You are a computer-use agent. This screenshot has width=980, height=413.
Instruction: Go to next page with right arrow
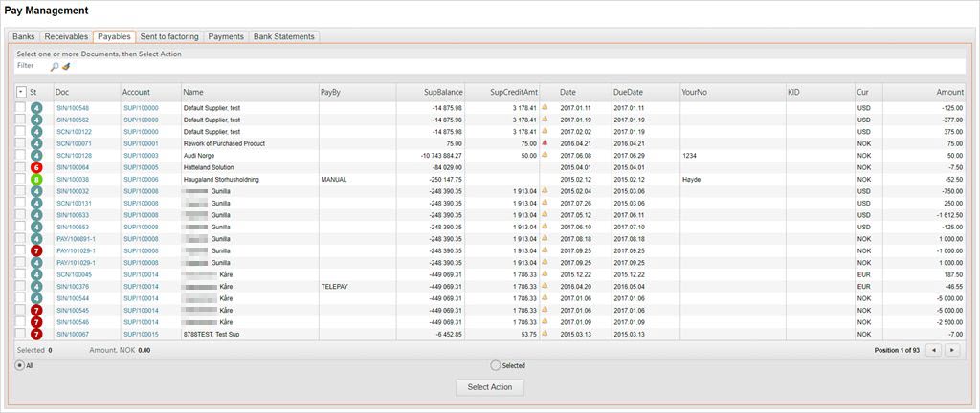[x=951, y=351]
